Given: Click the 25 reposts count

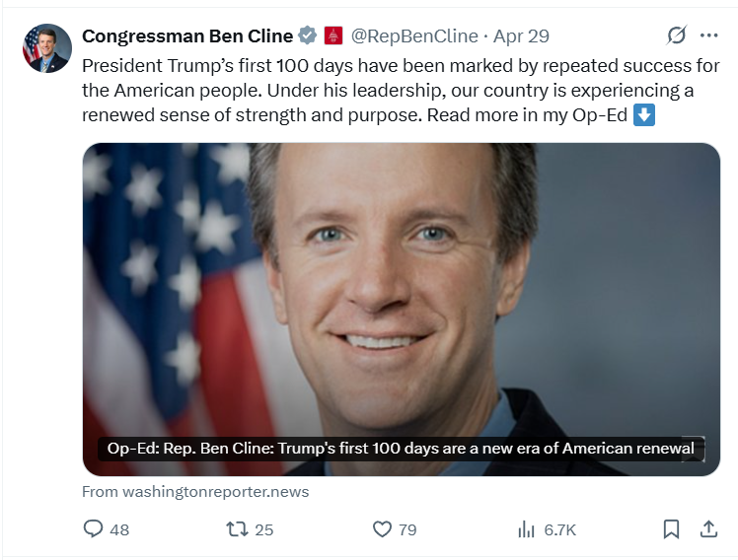Looking at the screenshot, I should pyautogui.click(x=264, y=529).
